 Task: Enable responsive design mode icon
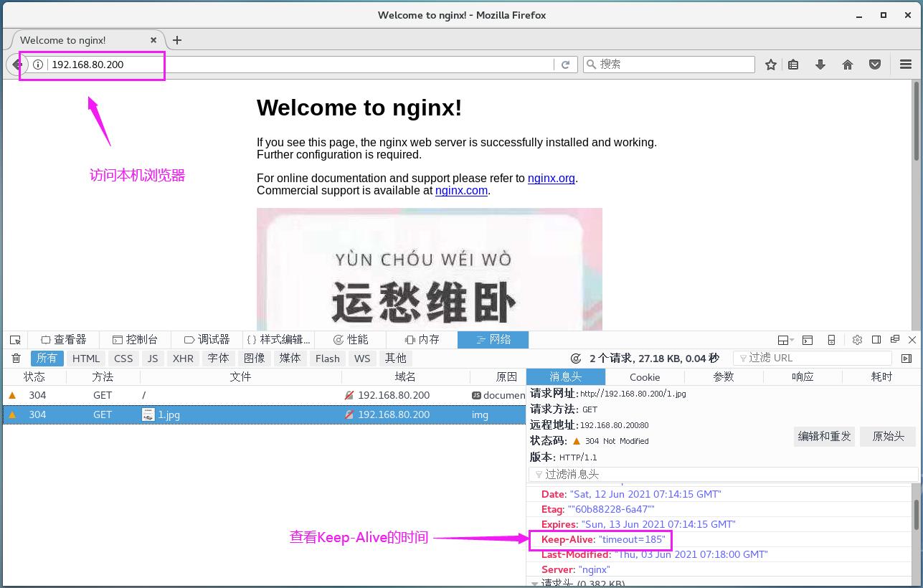[831, 340]
